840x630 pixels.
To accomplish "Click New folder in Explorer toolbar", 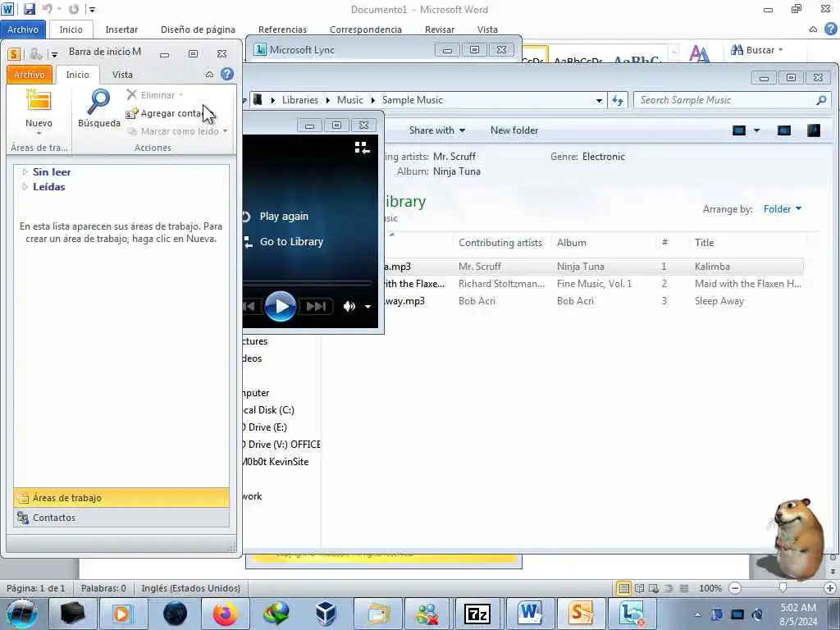I will (x=514, y=130).
